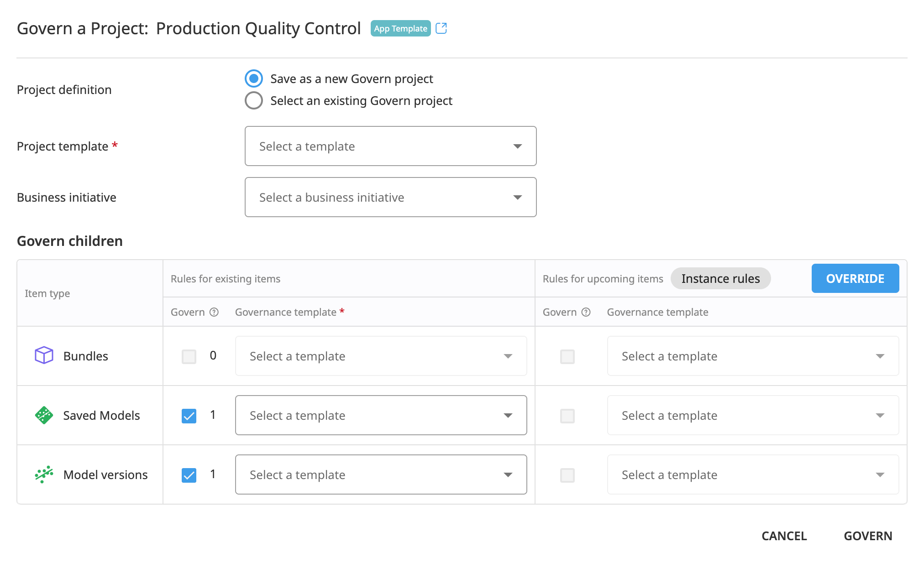Viewport: 924px width, 563px height.
Task: Click the Saved Models green diamond icon
Action: pyautogui.click(x=44, y=415)
